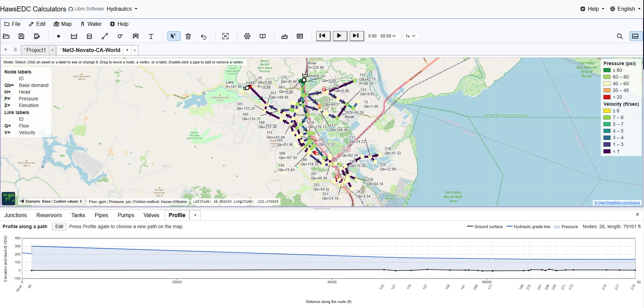Click the Edit button for profile path

pos(59,227)
